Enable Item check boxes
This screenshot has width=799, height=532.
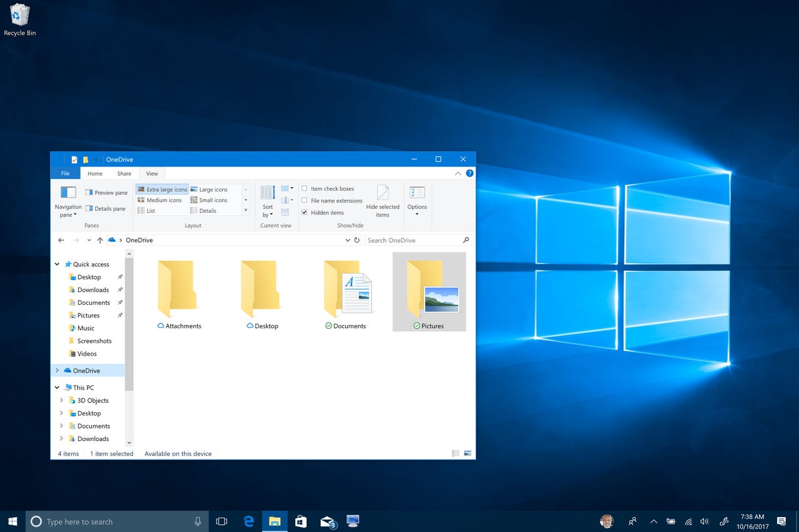pos(304,188)
